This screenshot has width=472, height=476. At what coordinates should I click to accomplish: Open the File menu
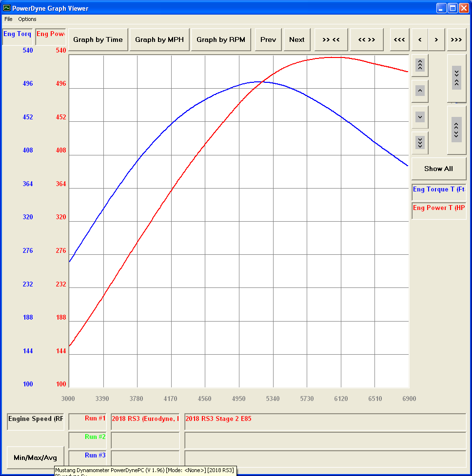click(x=8, y=19)
